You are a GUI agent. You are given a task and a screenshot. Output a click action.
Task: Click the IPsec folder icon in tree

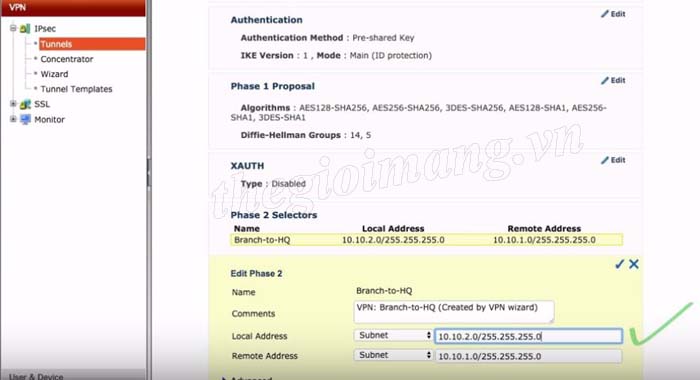[25, 29]
